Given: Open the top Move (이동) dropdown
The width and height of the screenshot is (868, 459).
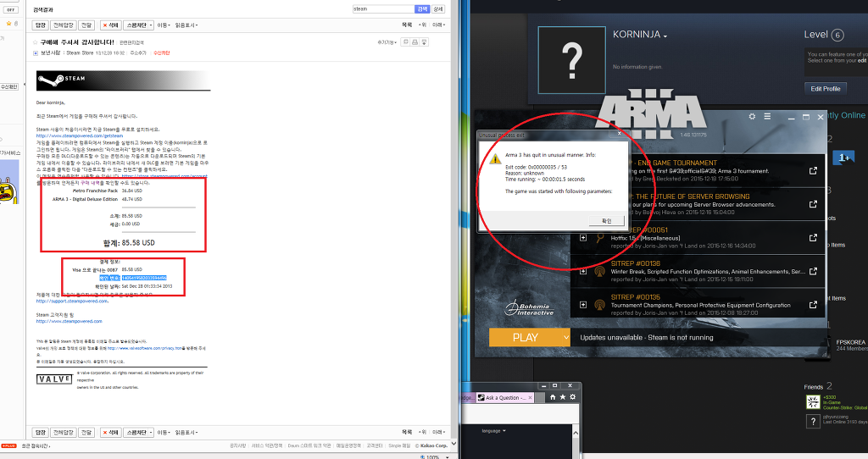Looking at the screenshot, I should point(163,25).
